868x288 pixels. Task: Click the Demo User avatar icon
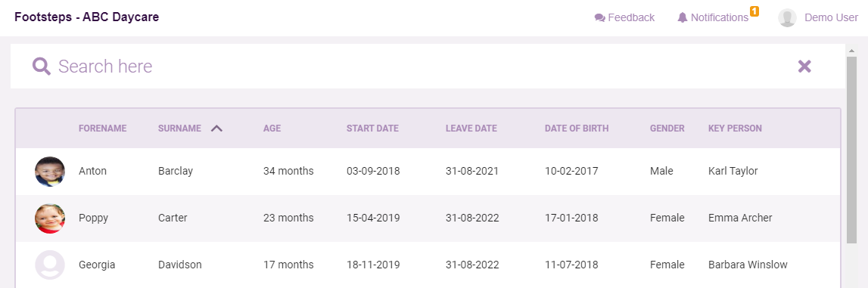pos(787,17)
